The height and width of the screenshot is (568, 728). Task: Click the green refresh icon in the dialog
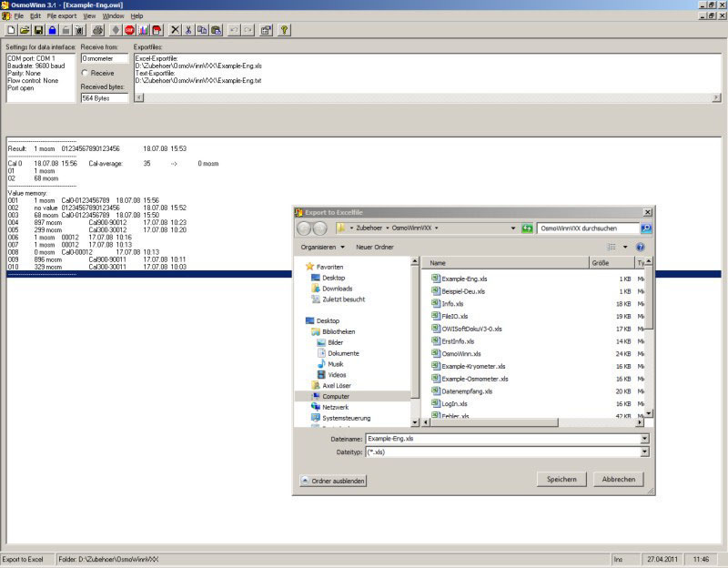(x=527, y=228)
